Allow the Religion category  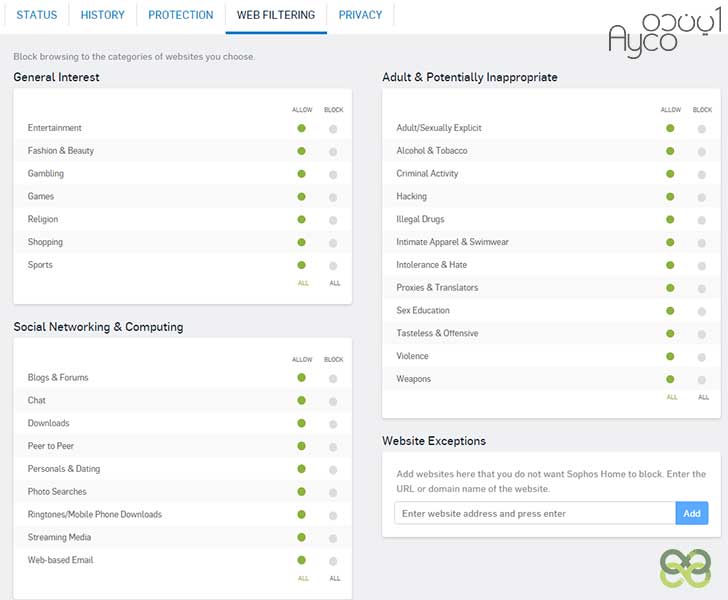pyautogui.click(x=301, y=219)
